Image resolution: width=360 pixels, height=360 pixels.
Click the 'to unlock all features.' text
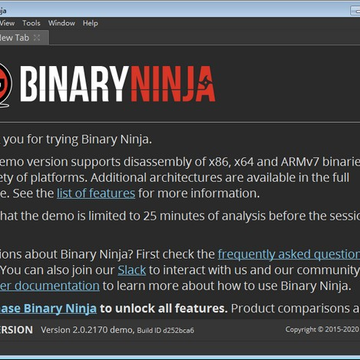(x=164, y=308)
